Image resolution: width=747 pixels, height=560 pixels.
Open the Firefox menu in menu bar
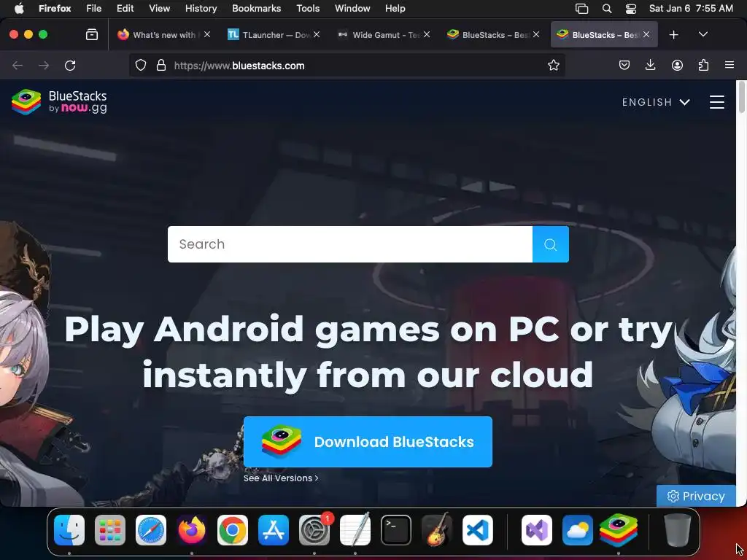(55, 8)
